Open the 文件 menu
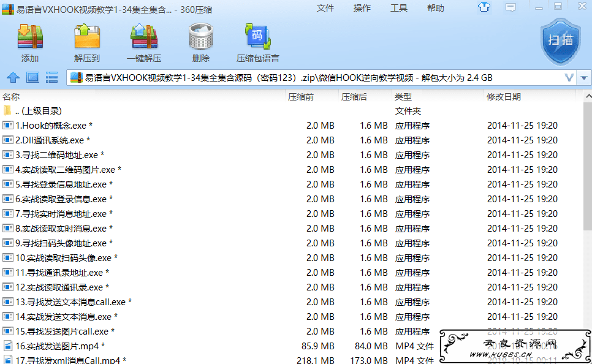Screen dimensions: 592x364 coord(325,8)
